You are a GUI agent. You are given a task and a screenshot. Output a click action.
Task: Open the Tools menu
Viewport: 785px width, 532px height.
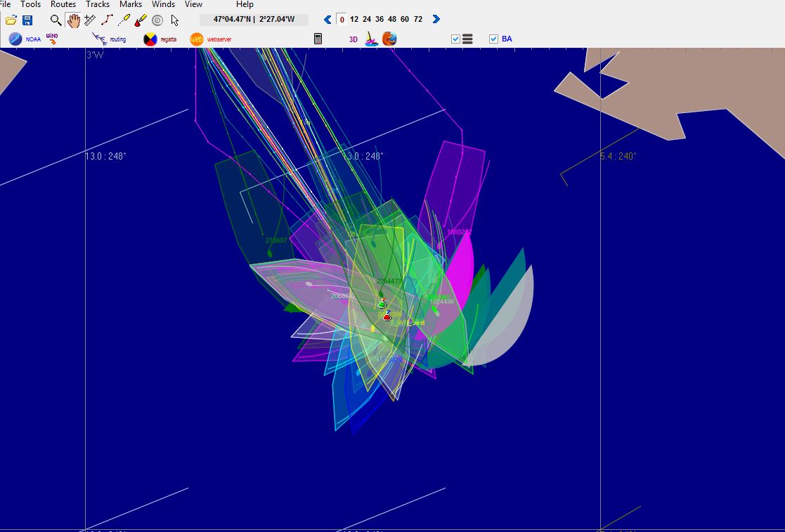click(30, 4)
